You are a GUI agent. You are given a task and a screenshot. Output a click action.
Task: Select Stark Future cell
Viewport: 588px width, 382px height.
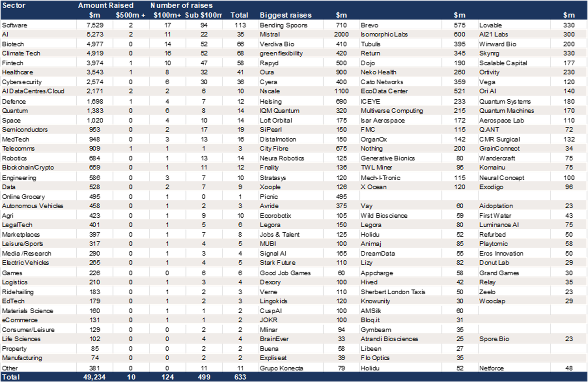coord(277,263)
